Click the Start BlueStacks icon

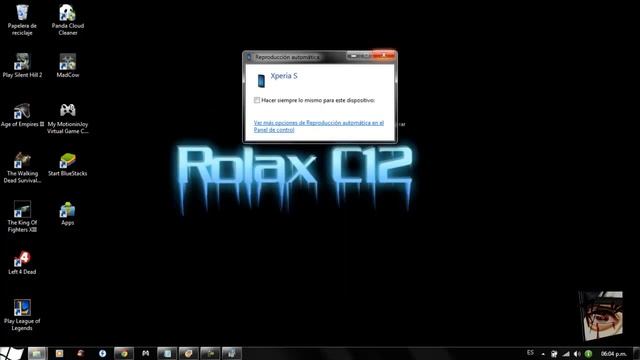pos(68,164)
